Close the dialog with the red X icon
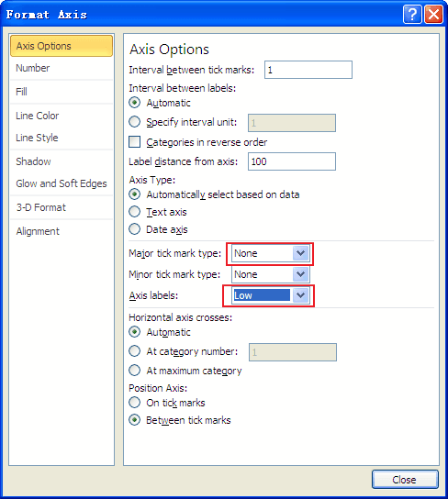Viewport: 448px width, 499px height. [x=433, y=15]
